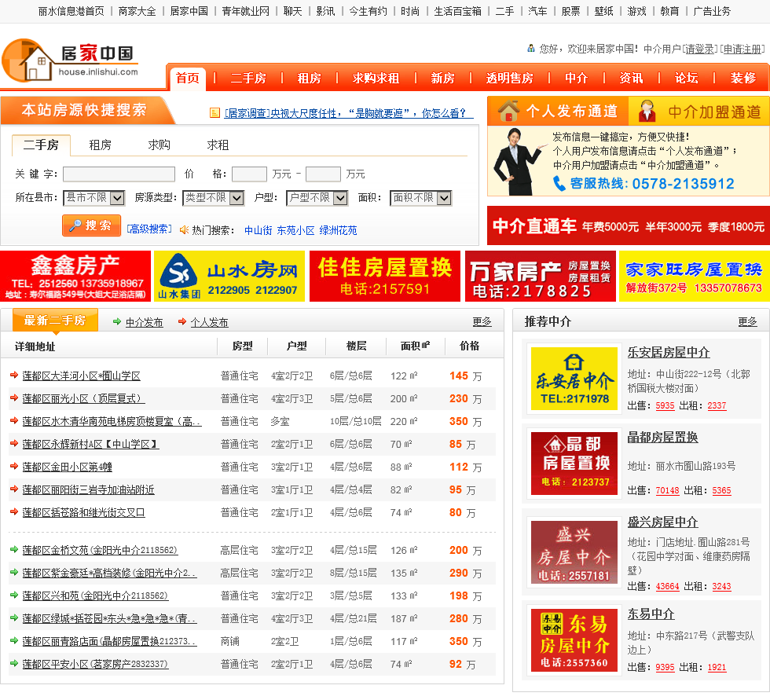Open the 鑫鑫房产 banner ad
The image size is (770, 700).
point(75,276)
